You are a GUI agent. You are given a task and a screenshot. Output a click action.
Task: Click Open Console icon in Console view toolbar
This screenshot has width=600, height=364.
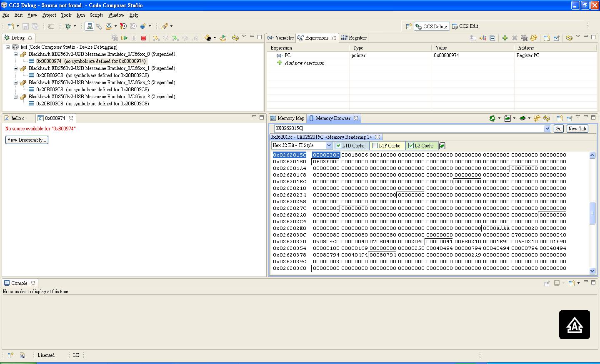click(x=572, y=283)
